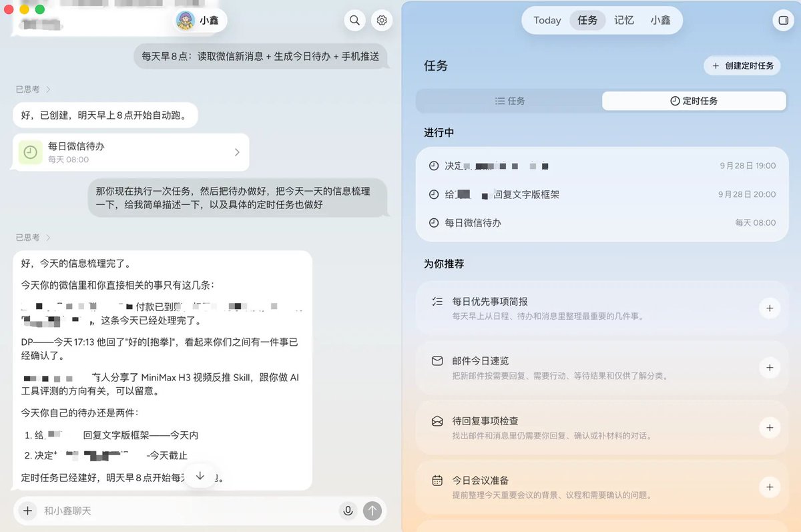The height and width of the screenshot is (532, 801).
Task: Expand the second 已思考 thinking section
Action: pyautogui.click(x=33, y=237)
